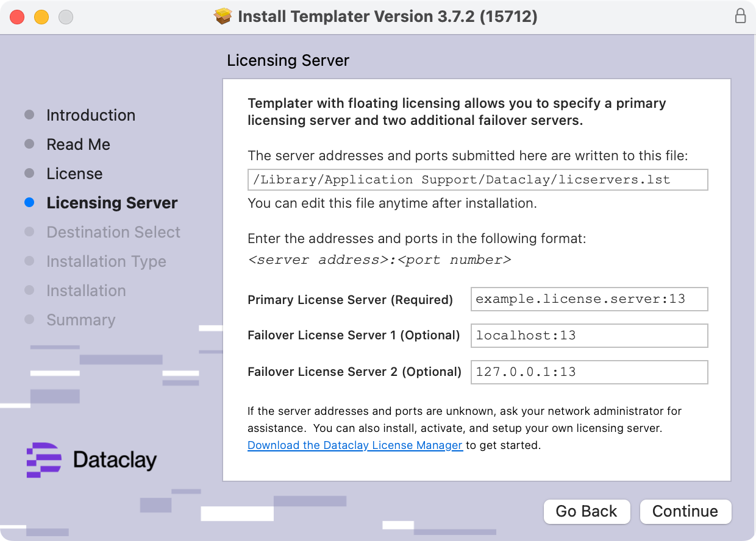The height and width of the screenshot is (541, 756).
Task: Focus the Failover License Server 1 field
Action: click(589, 336)
